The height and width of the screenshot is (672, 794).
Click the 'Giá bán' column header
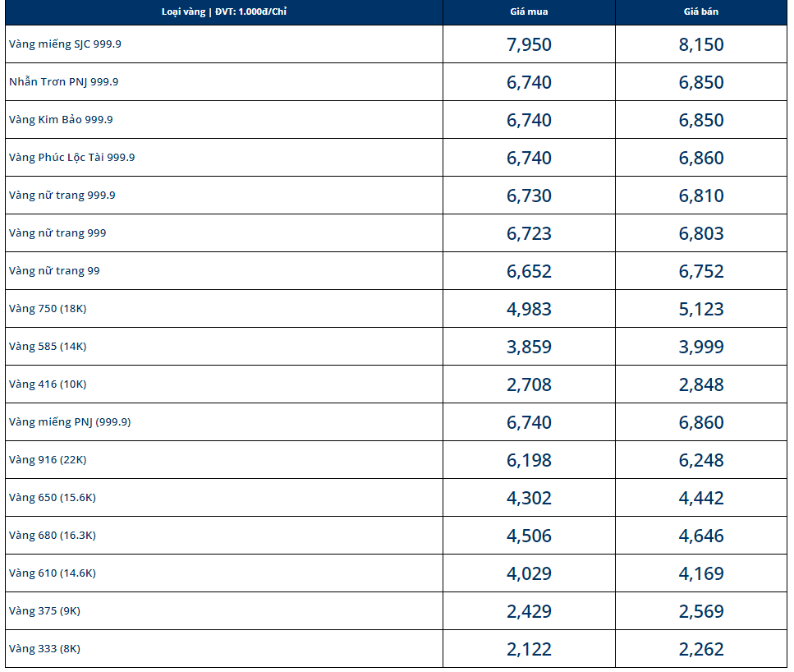[x=701, y=12]
